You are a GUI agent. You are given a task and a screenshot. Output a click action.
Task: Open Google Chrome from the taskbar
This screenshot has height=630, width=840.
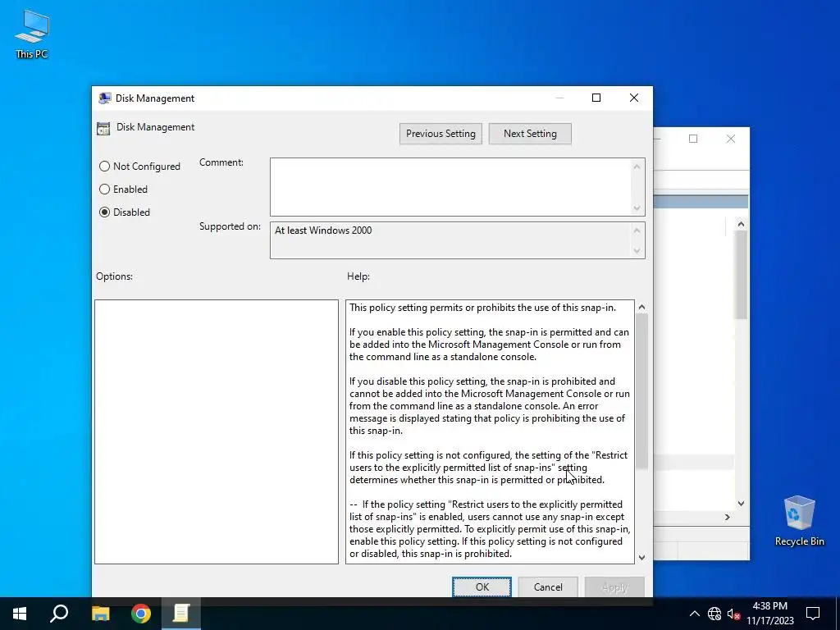point(141,614)
